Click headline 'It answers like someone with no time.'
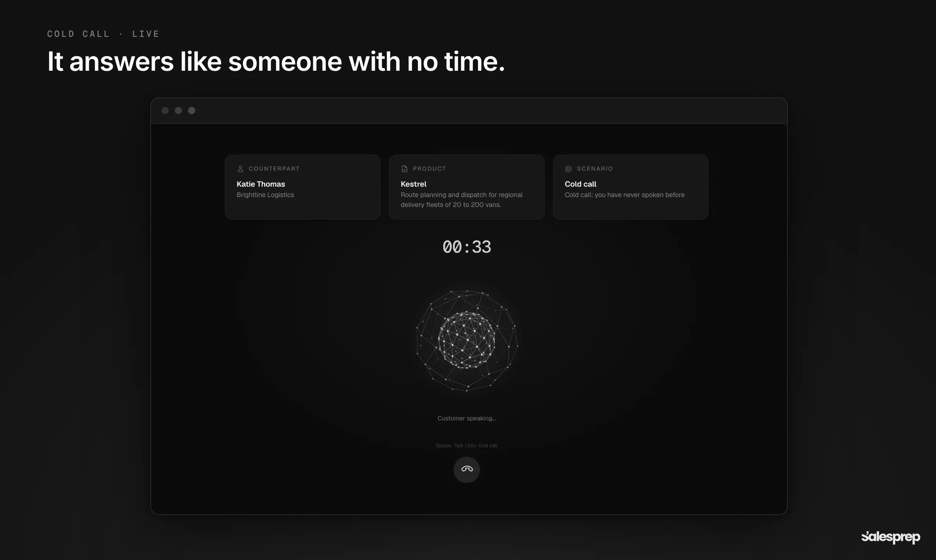 (276, 61)
